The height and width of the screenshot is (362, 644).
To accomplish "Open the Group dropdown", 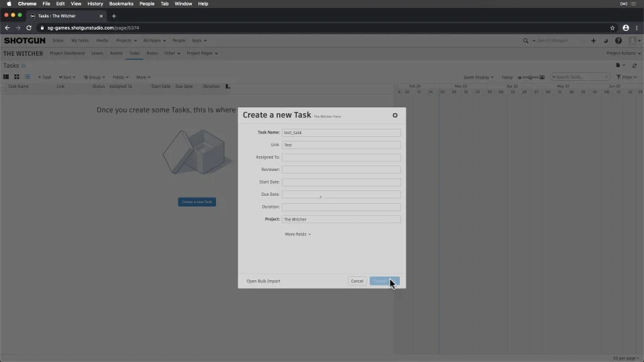I will click(94, 77).
